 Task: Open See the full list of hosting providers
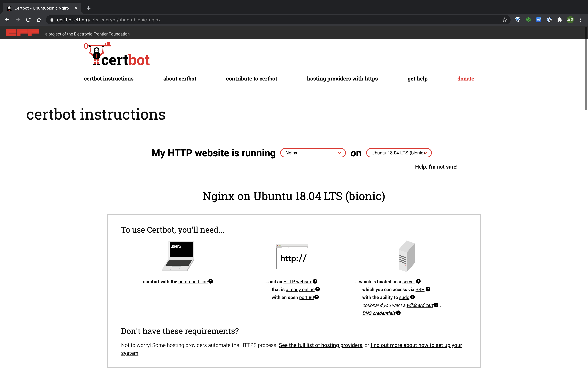pos(320,345)
